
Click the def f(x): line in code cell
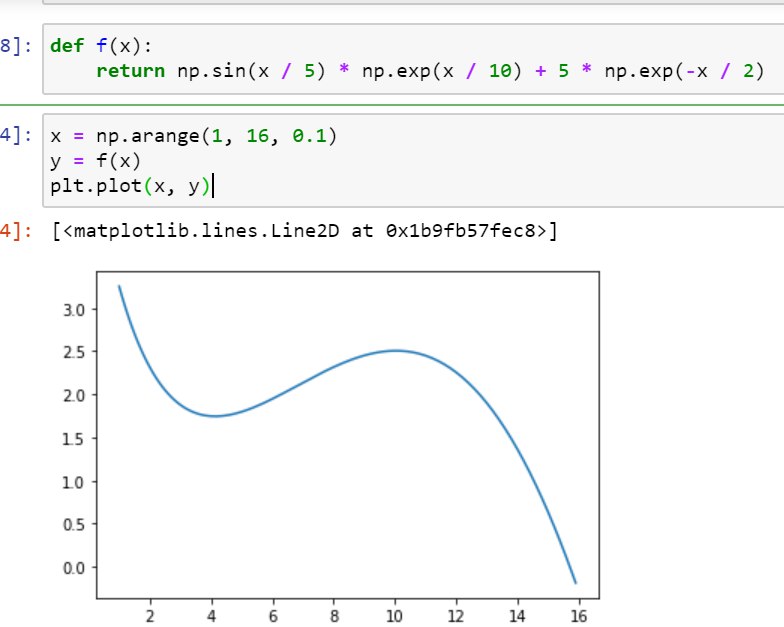tap(100, 46)
